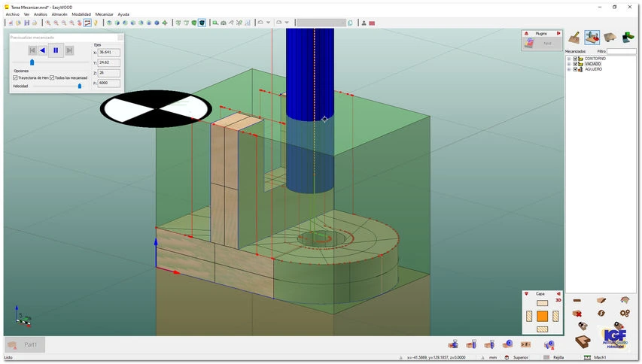The width and height of the screenshot is (642, 364).
Task: Click the highlighted tool path toolbar icon
Action: [87, 23]
